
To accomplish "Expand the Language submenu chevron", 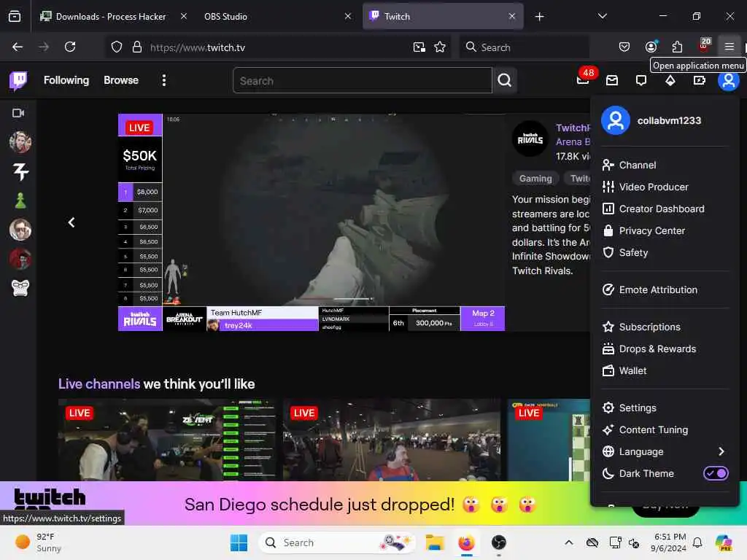I will (721, 451).
